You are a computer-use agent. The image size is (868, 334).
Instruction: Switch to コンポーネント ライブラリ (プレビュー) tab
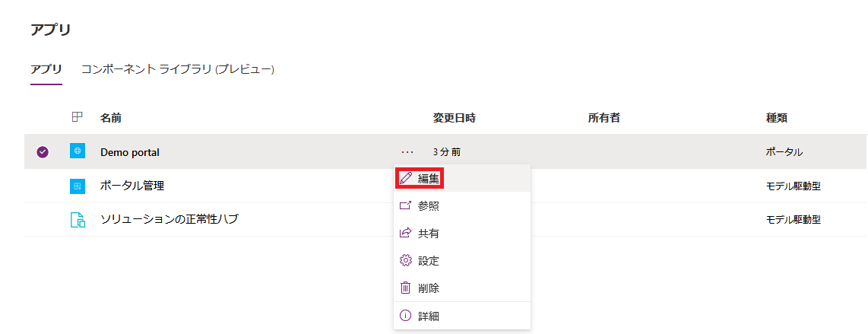[178, 70]
